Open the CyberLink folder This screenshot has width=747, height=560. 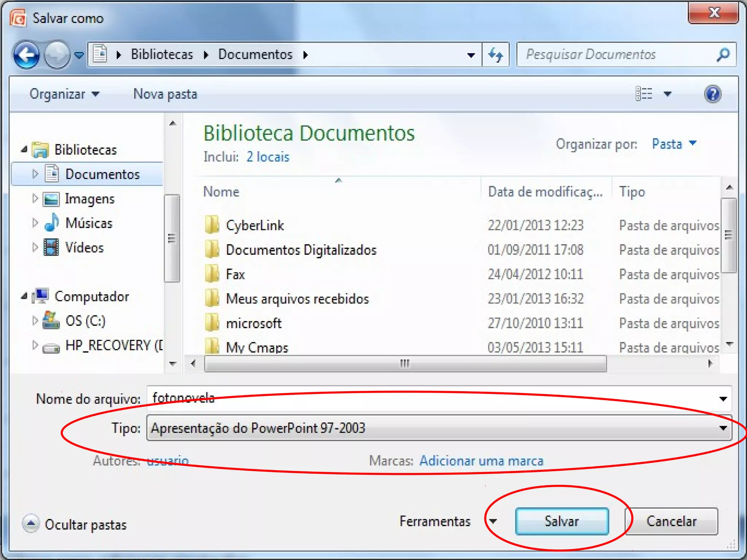click(255, 225)
